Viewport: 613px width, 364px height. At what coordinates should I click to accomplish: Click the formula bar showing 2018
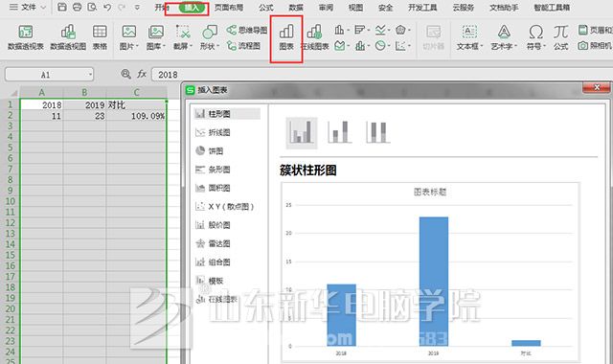coord(381,75)
